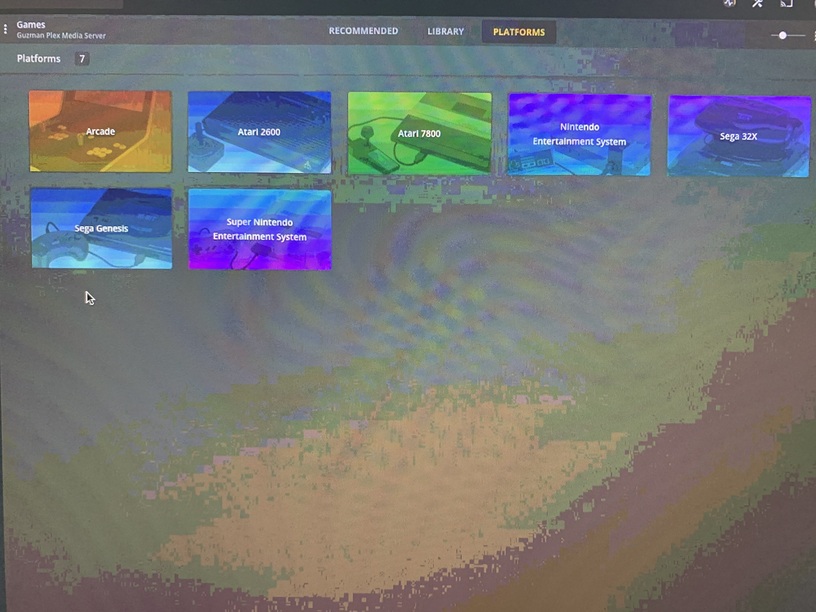Open the activity pulse icon
The height and width of the screenshot is (612, 816).
729,3
